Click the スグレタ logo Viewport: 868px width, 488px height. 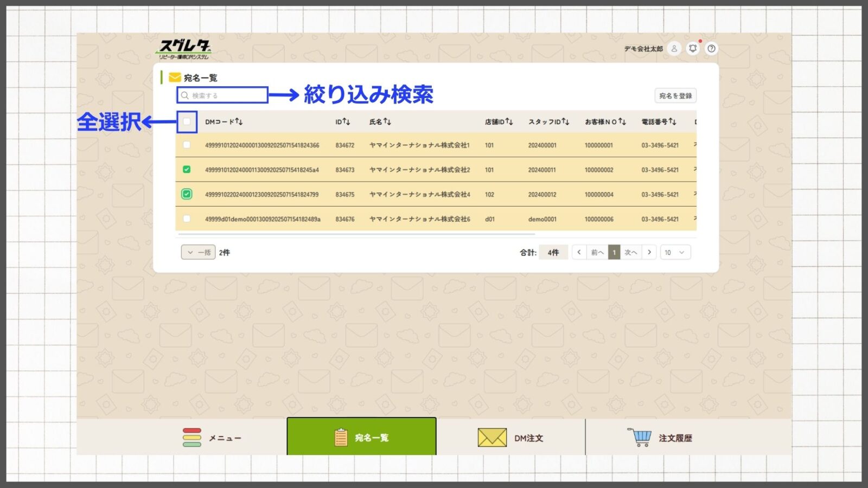[x=184, y=48]
